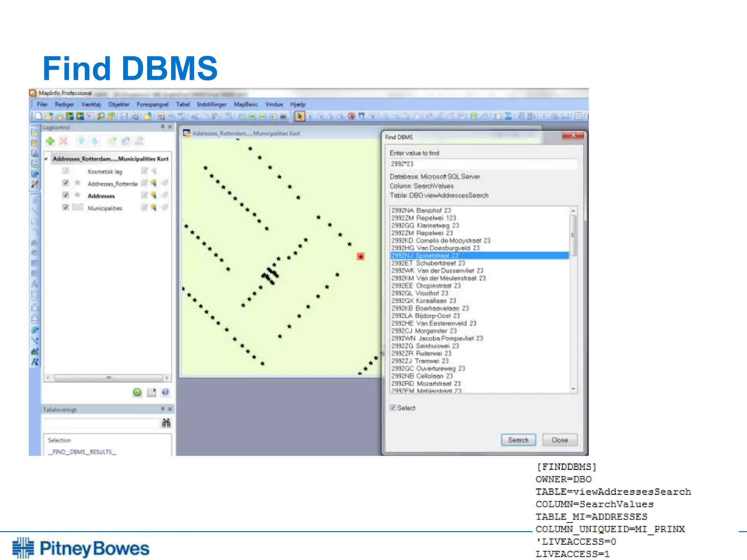Open the MapBasic menu
Image resolution: width=747 pixels, height=560 pixels.
(245, 104)
